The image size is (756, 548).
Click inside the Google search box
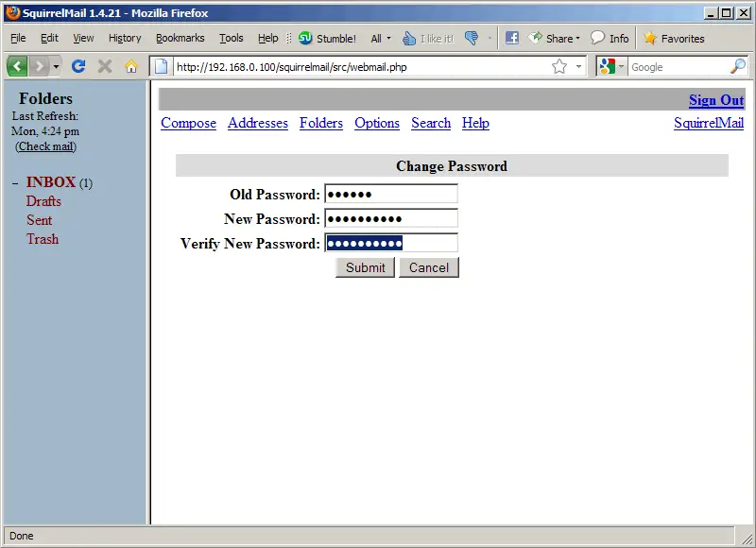point(679,67)
